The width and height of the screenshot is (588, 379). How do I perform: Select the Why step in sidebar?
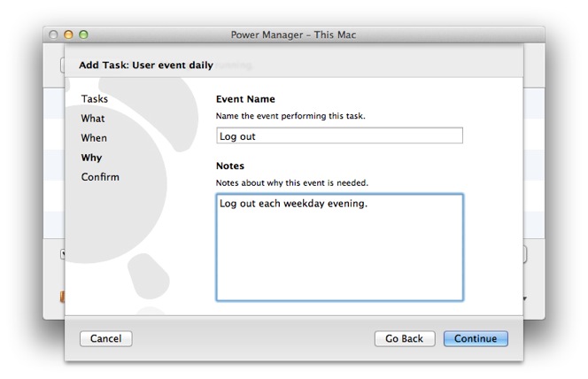[91, 158]
